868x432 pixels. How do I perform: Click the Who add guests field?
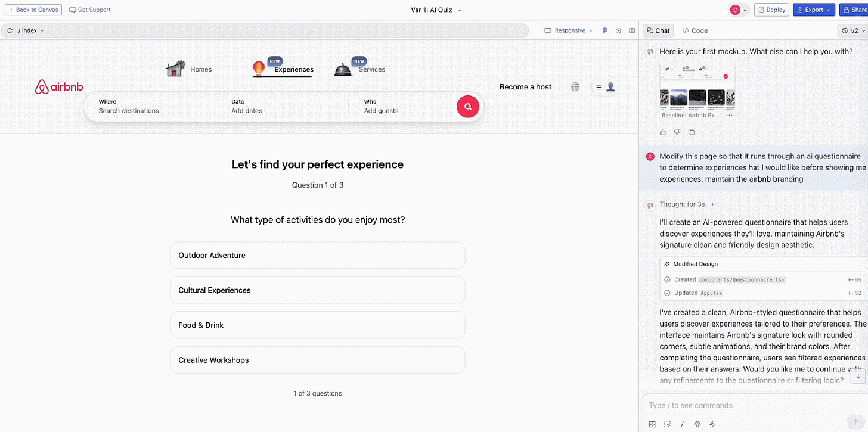point(402,107)
